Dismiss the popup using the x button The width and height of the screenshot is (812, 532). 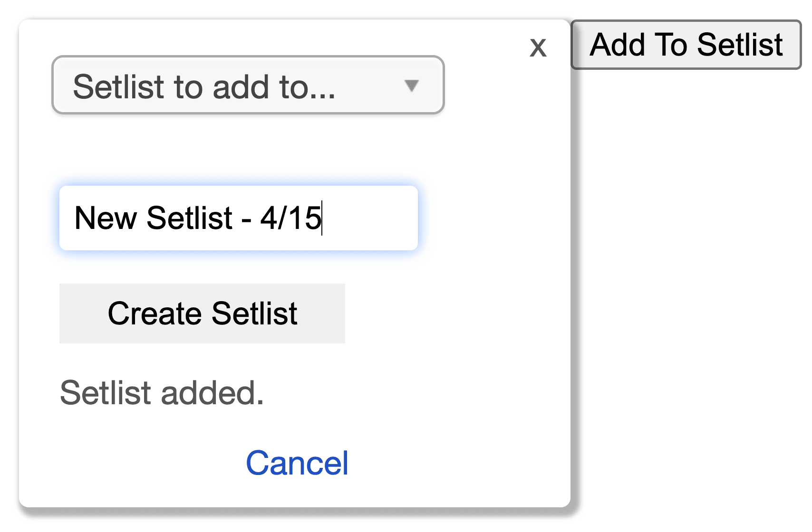coord(538,47)
